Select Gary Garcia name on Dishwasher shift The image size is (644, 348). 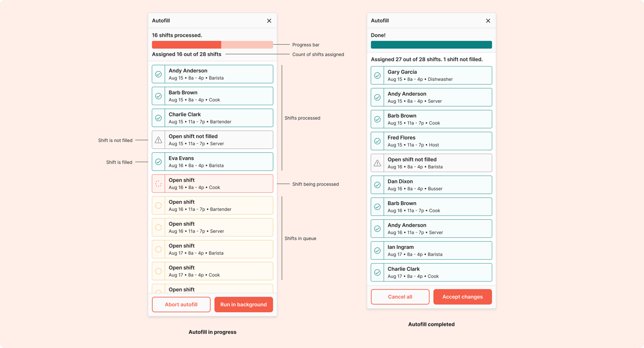pyautogui.click(x=402, y=72)
